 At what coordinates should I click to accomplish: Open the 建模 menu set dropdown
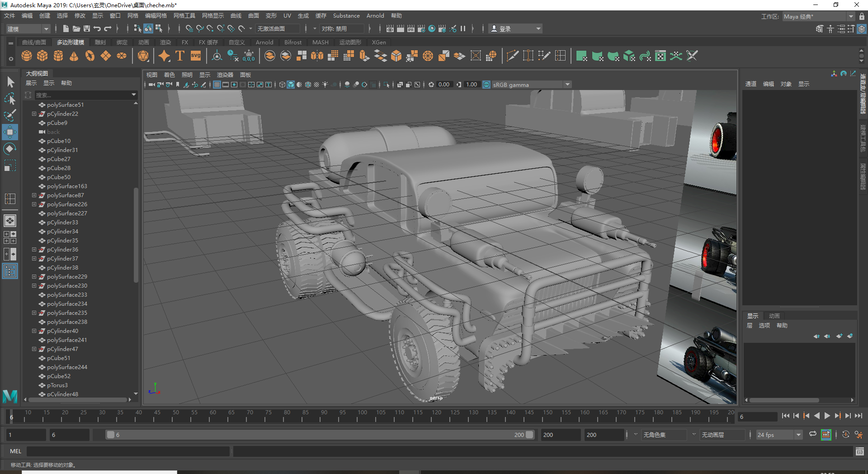click(28, 28)
